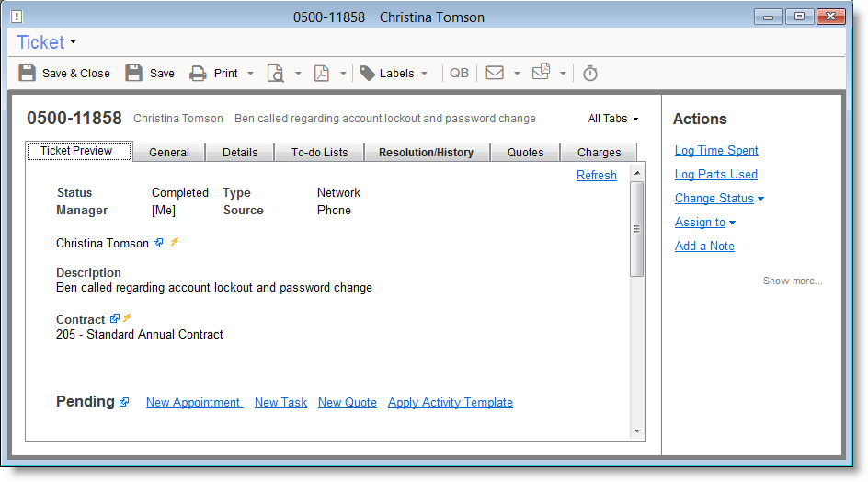Screen dimensions: 868x482
Task: Open the print preview magnifier icon
Action: (x=276, y=74)
